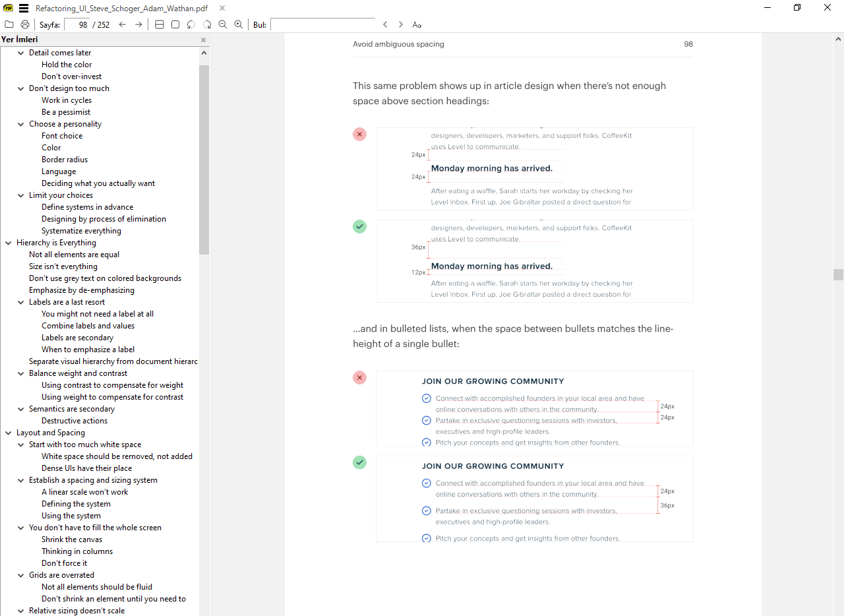Collapse the 'Layout and Spacing' chapter
This screenshot has width=844, height=616.
[x=9, y=433]
